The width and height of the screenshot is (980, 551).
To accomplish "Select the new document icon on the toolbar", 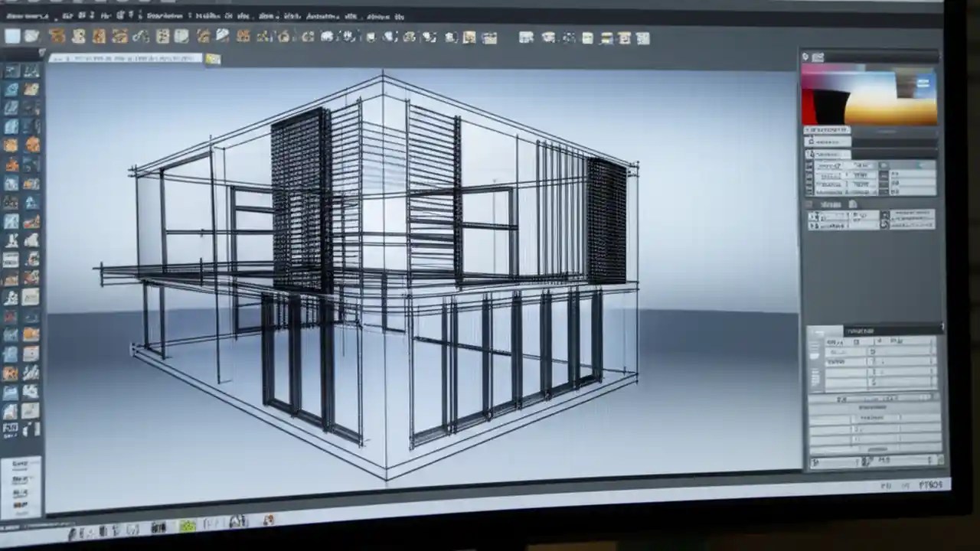I will 12,36.
